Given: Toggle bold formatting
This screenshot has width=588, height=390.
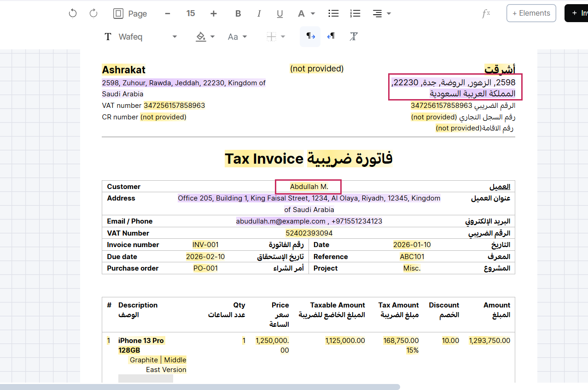Looking at the screenshot, I should click(238, 13).
